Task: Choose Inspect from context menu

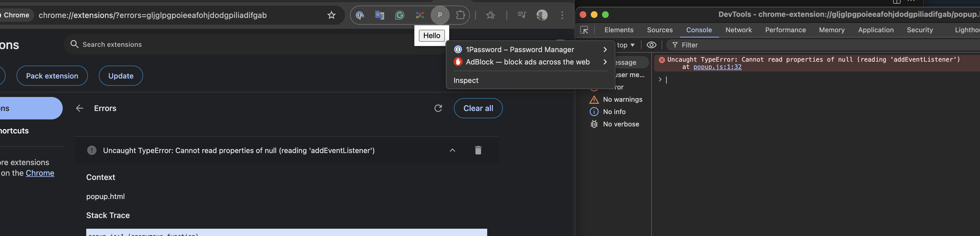Action: click(x=530, y=80)
